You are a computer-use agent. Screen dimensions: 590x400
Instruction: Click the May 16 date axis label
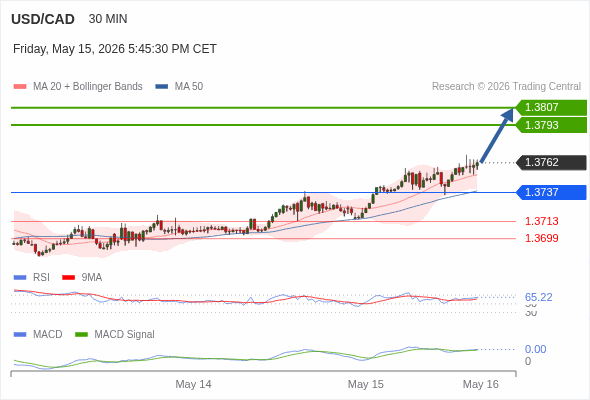pyautogui.click(x=481, y=384)
